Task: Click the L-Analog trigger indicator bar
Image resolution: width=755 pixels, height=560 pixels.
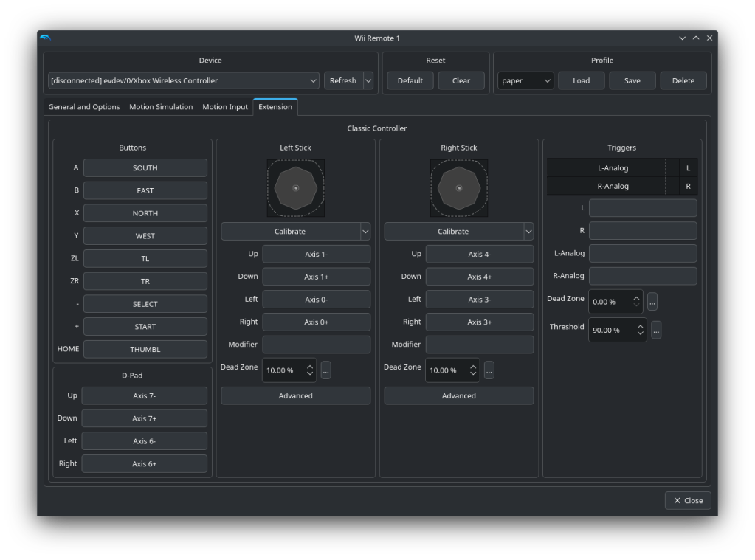Action: pos(613,168)
